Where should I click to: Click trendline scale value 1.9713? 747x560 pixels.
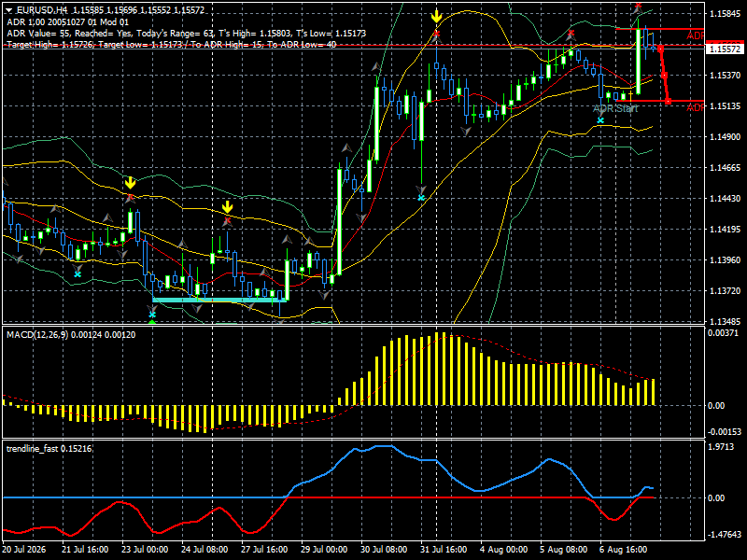[x=721, y=447]
